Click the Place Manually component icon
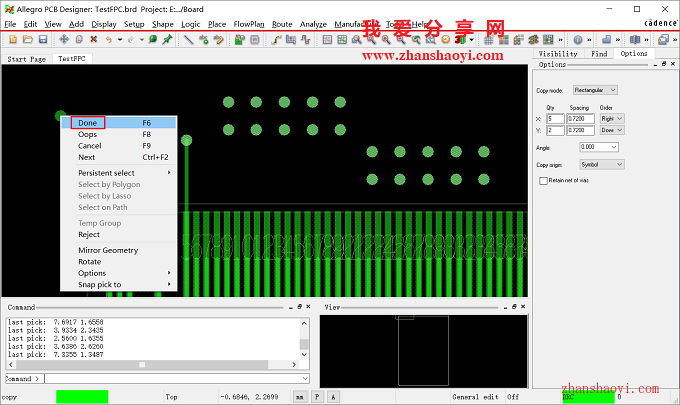Viewport: 680px width, 405px height. [x=239, y=39]
